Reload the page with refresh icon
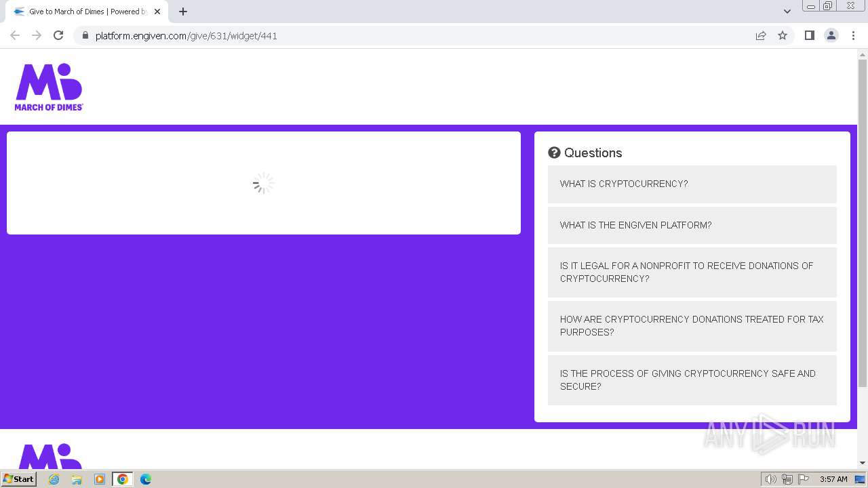868x488 pixels. [58, 35]
